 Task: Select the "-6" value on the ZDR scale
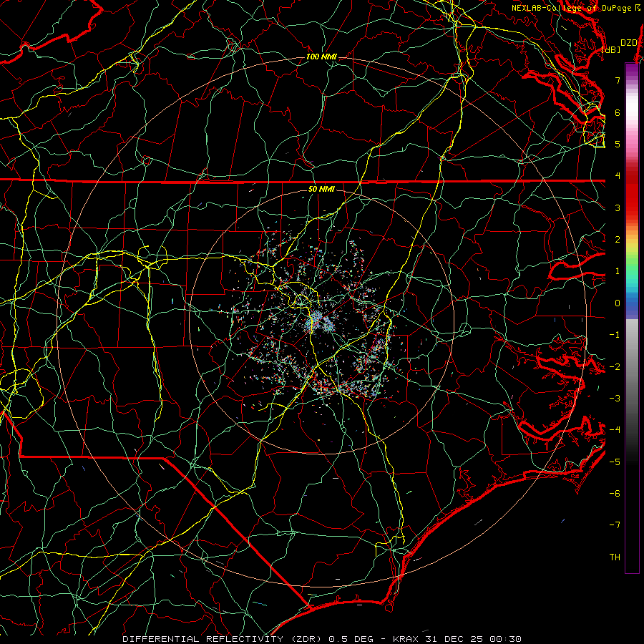(x=615, y=494)
